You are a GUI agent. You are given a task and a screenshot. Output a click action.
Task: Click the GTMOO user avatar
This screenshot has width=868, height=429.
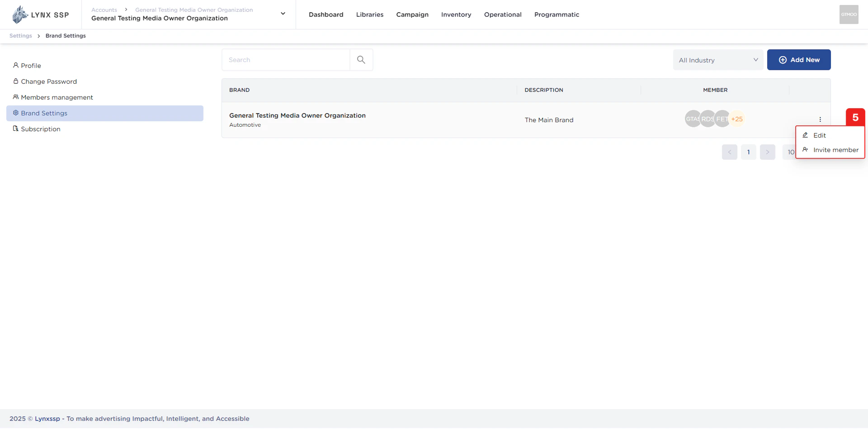click(849, 14)
